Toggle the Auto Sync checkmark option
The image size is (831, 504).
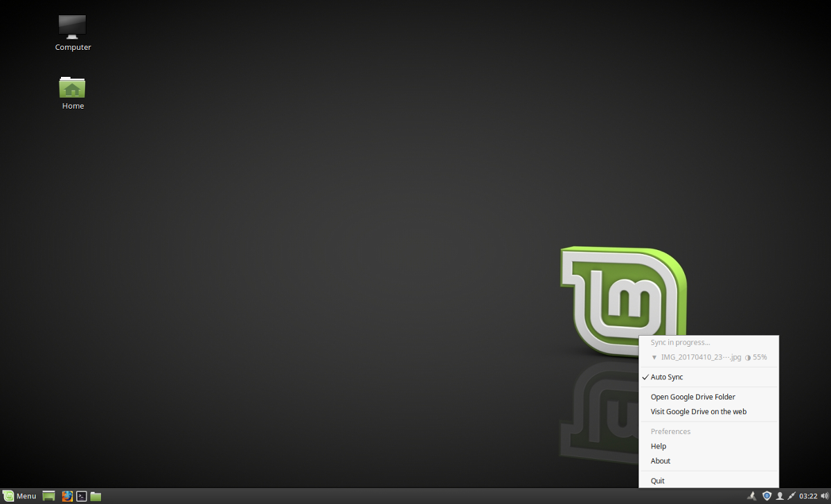tap(709, 377)
